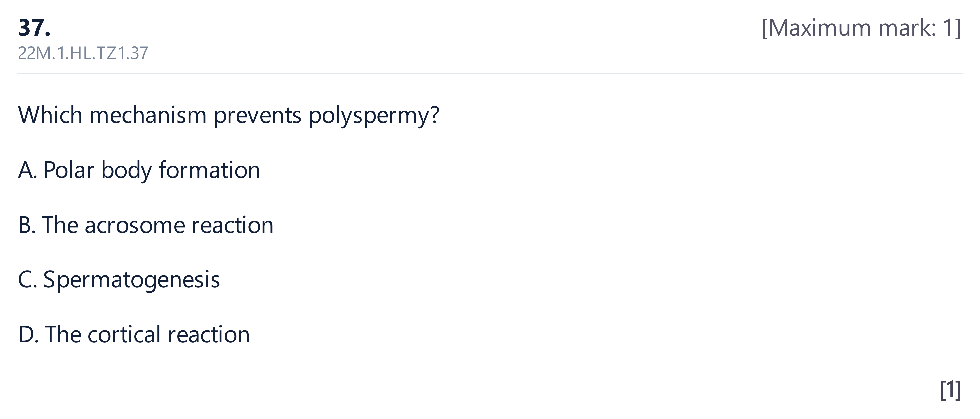
Task: Click the question number 37 heading
Action: click(x=34, y=28)
